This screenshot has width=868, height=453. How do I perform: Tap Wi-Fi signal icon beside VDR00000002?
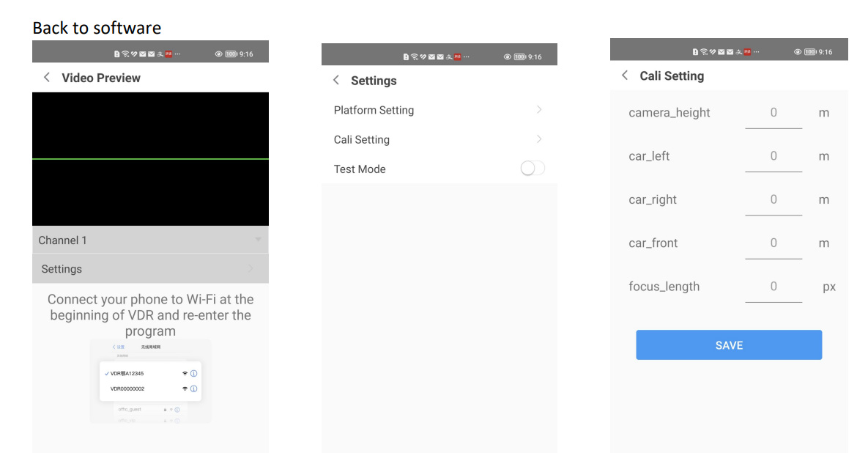tap(185, 389)
